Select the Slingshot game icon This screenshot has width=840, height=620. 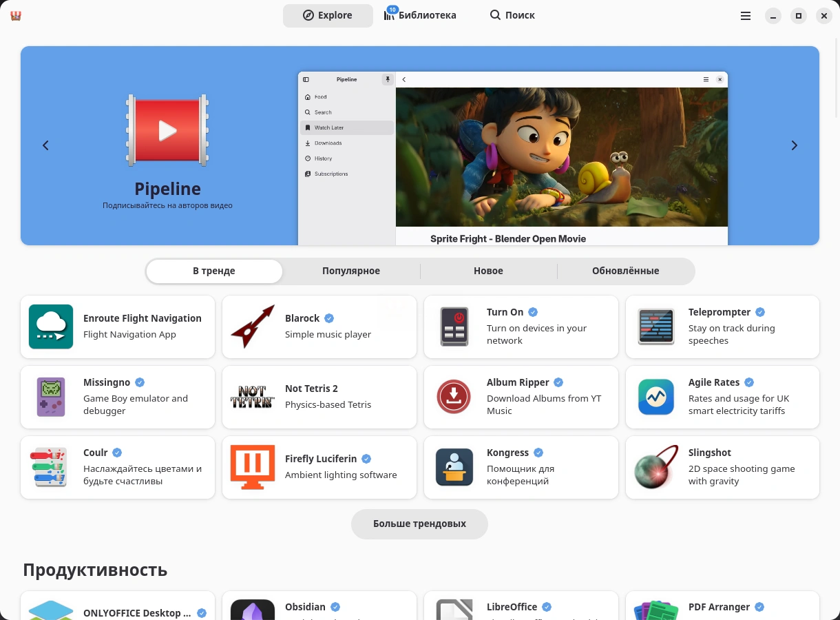(x=656, y=467)
